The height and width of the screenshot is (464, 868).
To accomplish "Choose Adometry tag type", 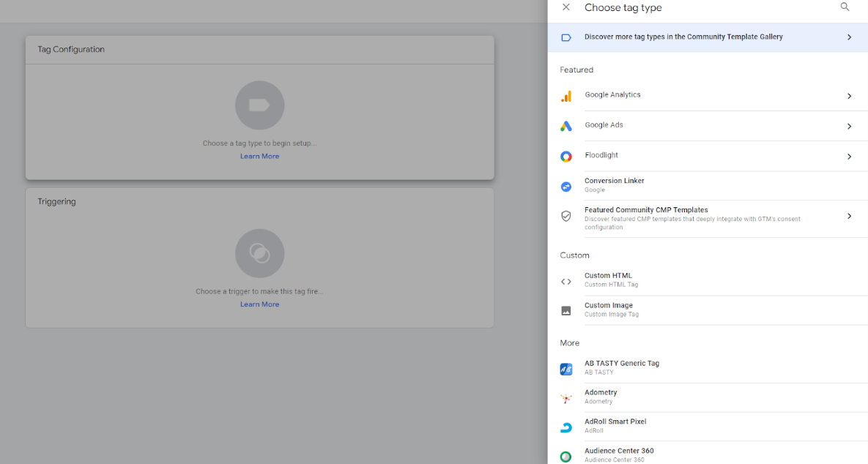I will [x=708, y=397].
